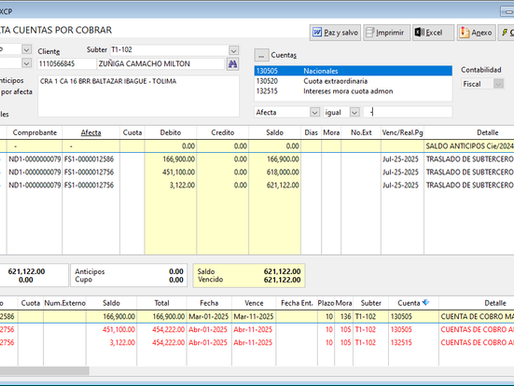Click the Saldo Vencido summary box
The width and height of the screenshot is (514, 386).
click(x=249, y=276)
